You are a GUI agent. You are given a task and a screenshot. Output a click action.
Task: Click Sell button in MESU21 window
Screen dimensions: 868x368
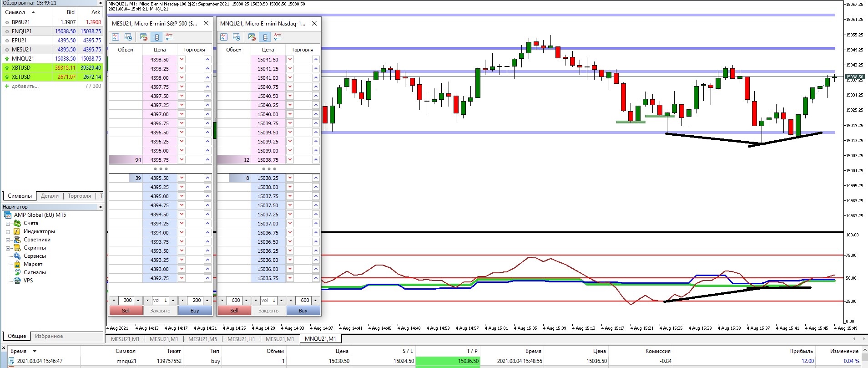(x=126, y=311)
